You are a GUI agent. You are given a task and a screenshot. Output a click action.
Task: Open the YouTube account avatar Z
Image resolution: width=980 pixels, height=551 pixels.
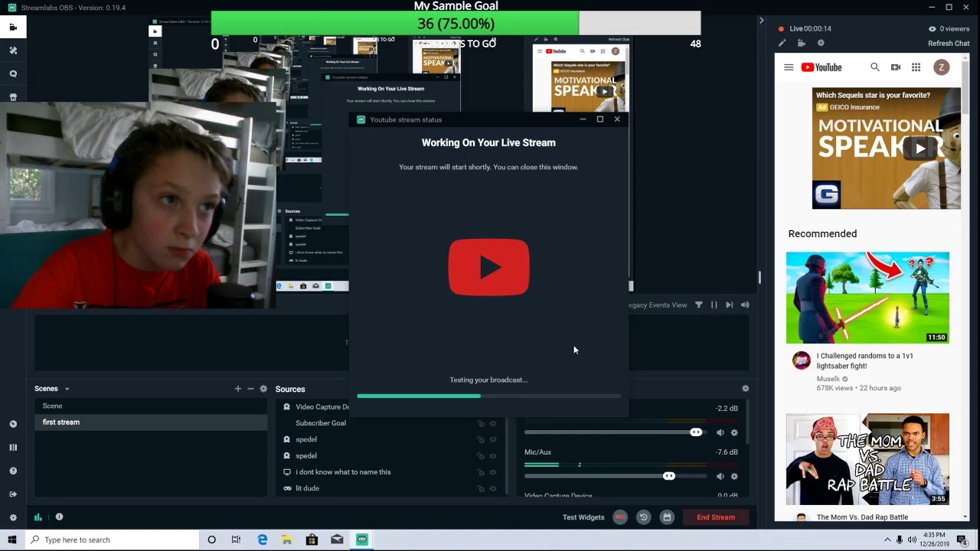pyautogui.click(x=941, y=67)
